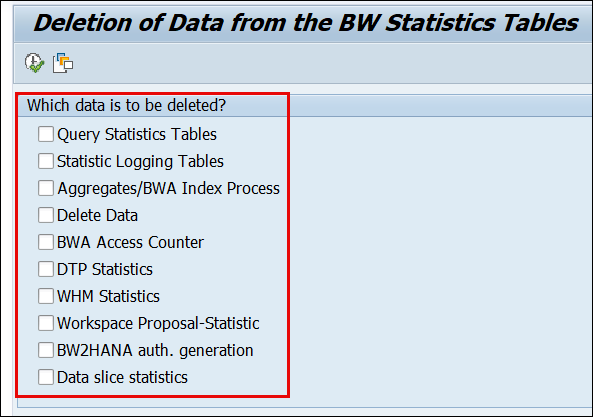
Task: Tick Workspace Proposal-Statistic checkbox
Action: (46, 323)
